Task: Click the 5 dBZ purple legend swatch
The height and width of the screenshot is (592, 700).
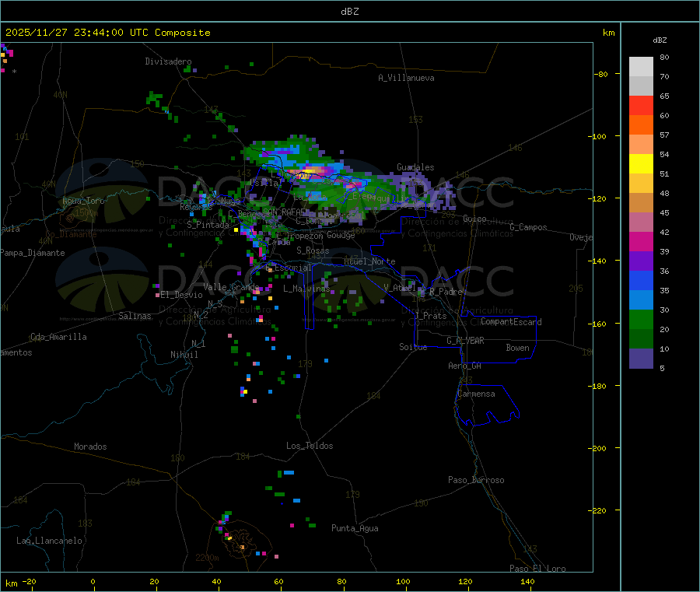Action: [641, 359]
